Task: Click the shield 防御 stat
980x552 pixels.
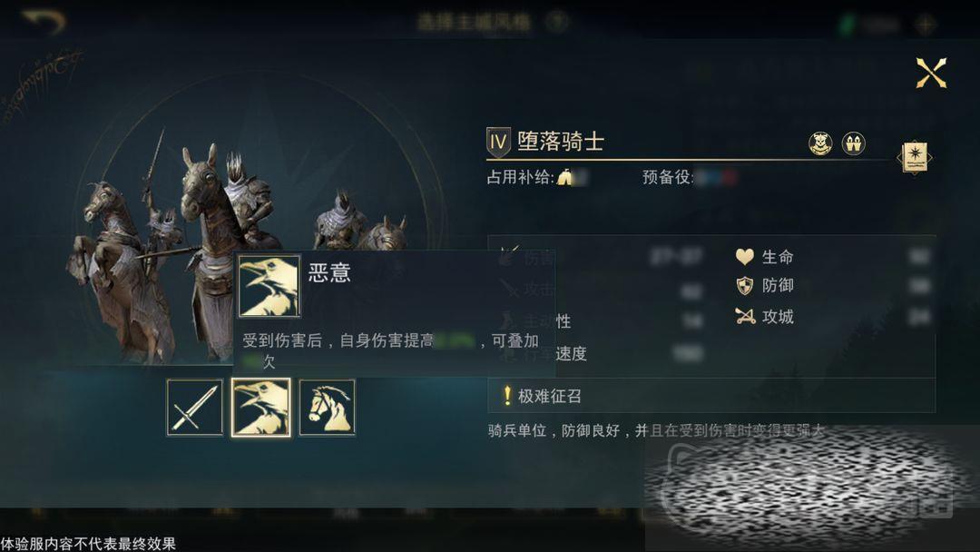Action: (x=764, y=286)
